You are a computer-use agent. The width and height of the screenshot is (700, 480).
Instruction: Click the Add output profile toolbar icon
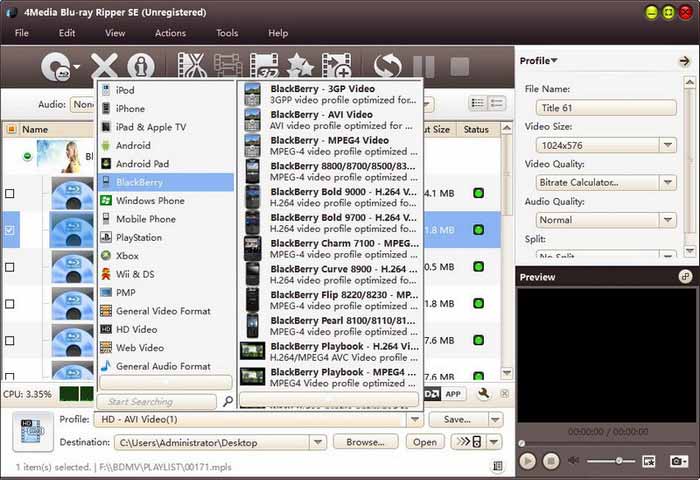[337, 66]
